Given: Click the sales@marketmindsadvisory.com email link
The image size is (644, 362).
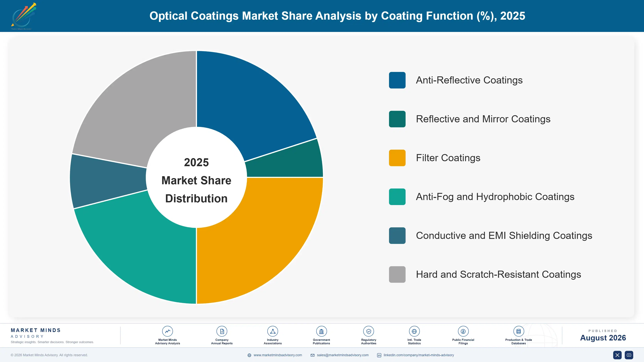Looking at the screenshot, I should 342,355.
